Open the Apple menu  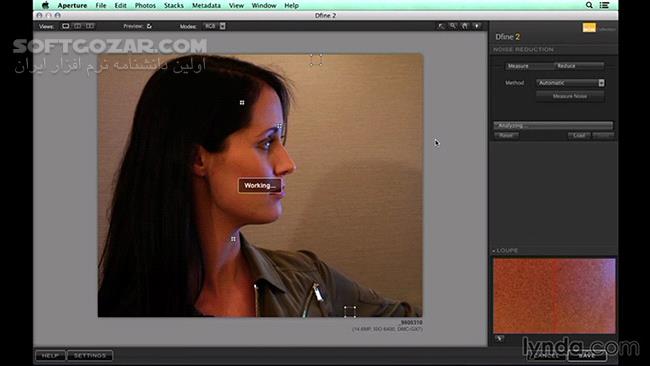coord(45,5)
